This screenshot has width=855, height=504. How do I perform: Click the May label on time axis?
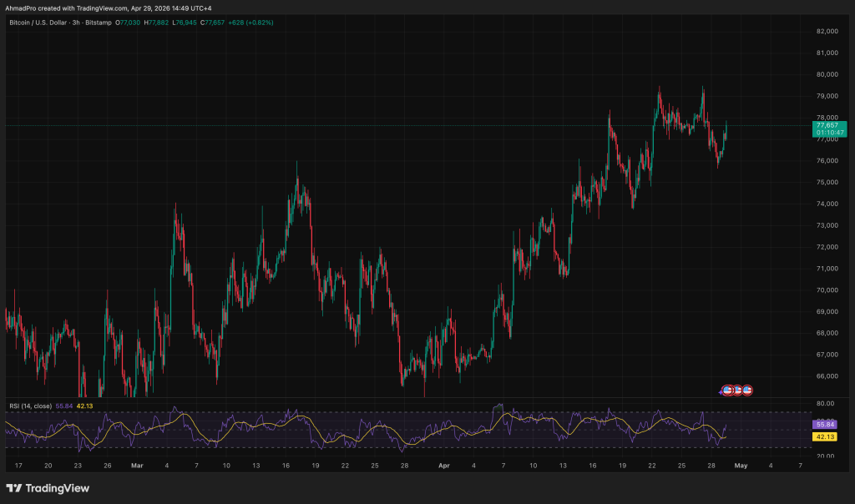coord(740,466)
